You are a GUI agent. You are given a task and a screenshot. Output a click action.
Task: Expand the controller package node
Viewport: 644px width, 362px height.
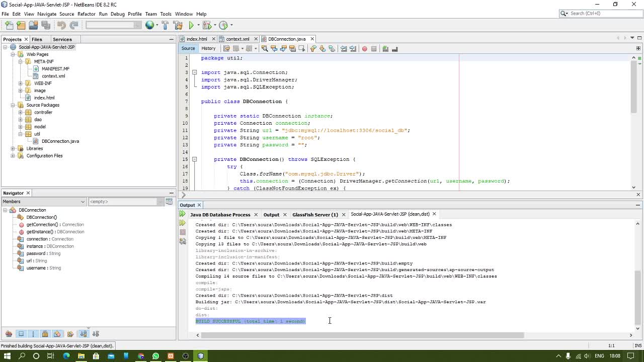coord(21,112)
